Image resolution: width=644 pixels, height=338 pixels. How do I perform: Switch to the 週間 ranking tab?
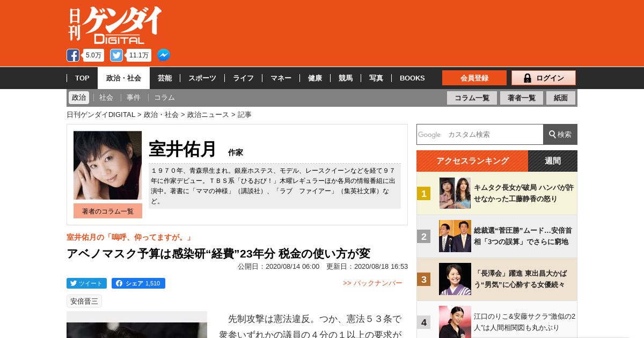[553, 161]
